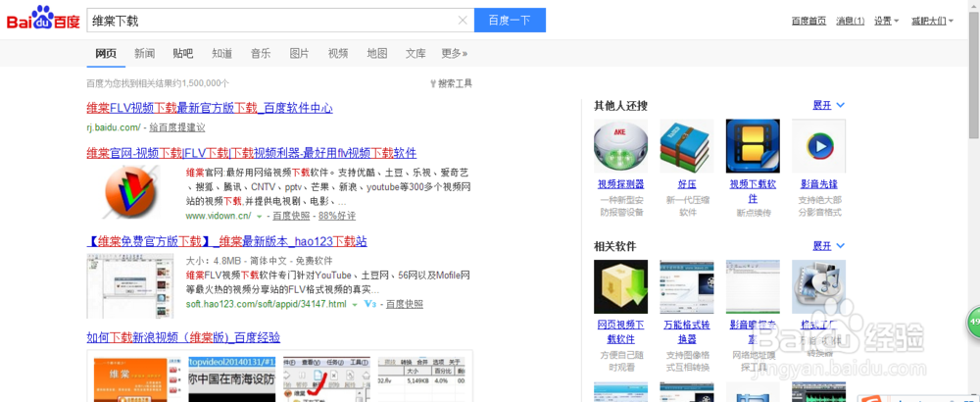Open the 视频下载软件 film icon
Image resolution: width=980 pixels, height=402 pixels.
(753, 146)
